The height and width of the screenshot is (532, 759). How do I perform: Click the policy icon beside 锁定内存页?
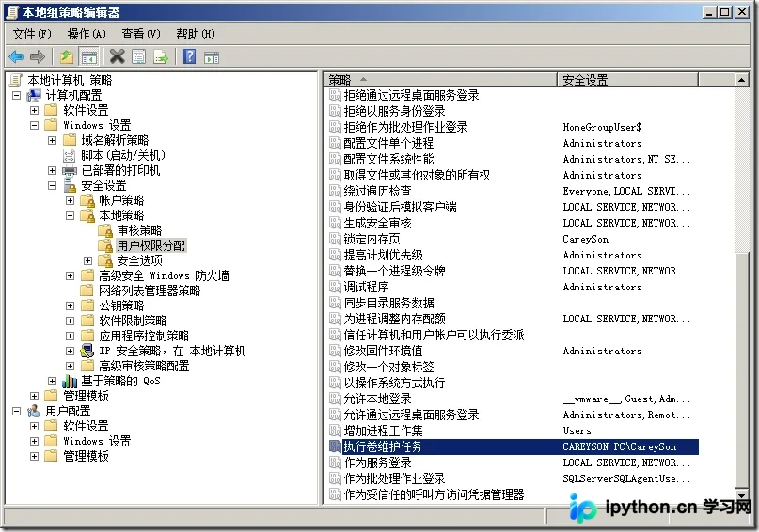pos(335,239)
